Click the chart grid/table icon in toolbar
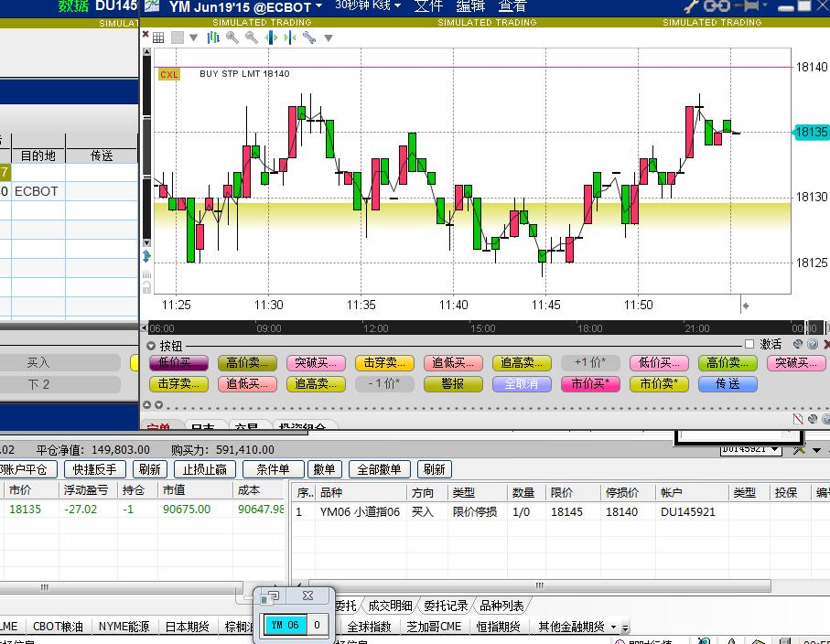This screenshot has width=830, height=644. (158, 38)
